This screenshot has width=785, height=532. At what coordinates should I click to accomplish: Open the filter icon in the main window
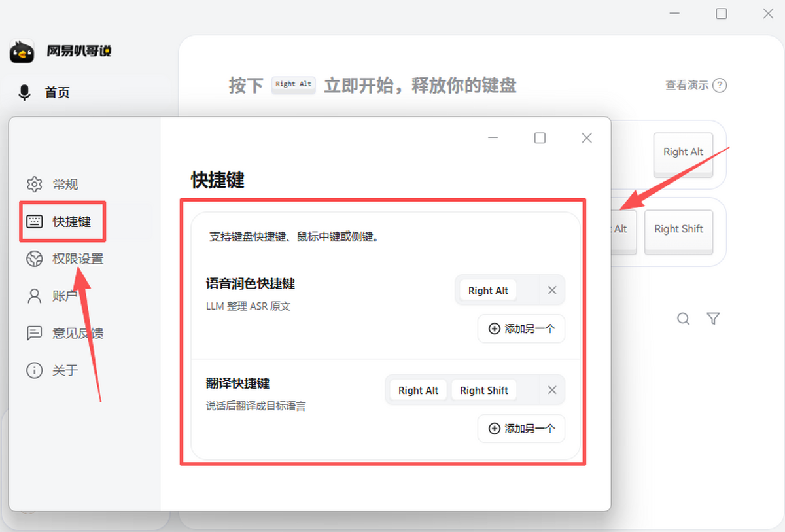[x=714, y=319]
